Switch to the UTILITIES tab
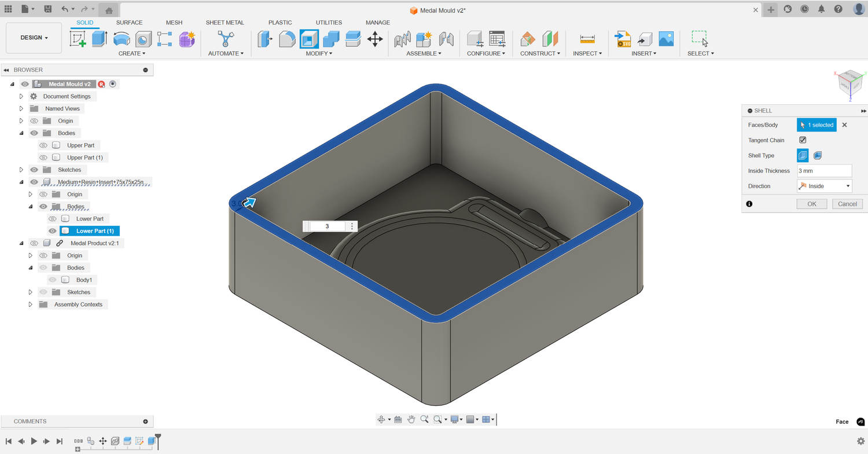The image size is (868, 454). 329,23
